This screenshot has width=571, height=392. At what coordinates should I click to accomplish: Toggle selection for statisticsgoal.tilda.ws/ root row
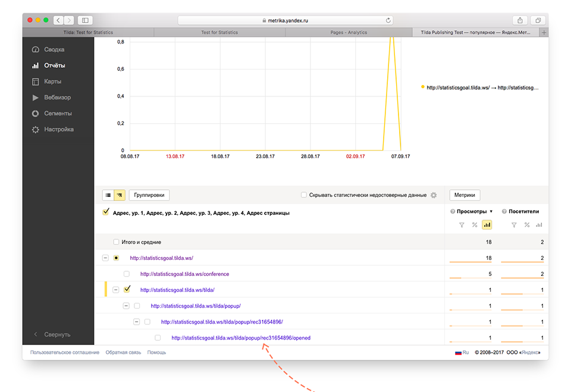click(116, 258)
